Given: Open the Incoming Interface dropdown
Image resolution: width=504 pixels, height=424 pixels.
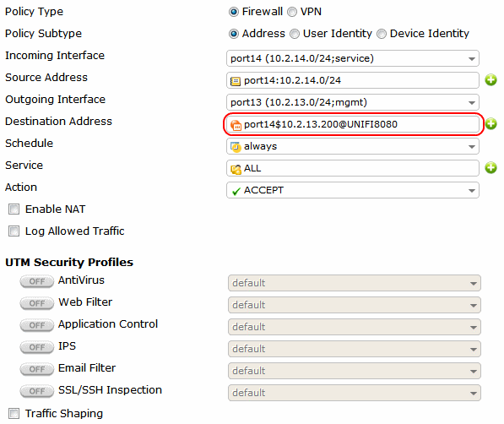Looking at the screenshot, I should (353, 58).
